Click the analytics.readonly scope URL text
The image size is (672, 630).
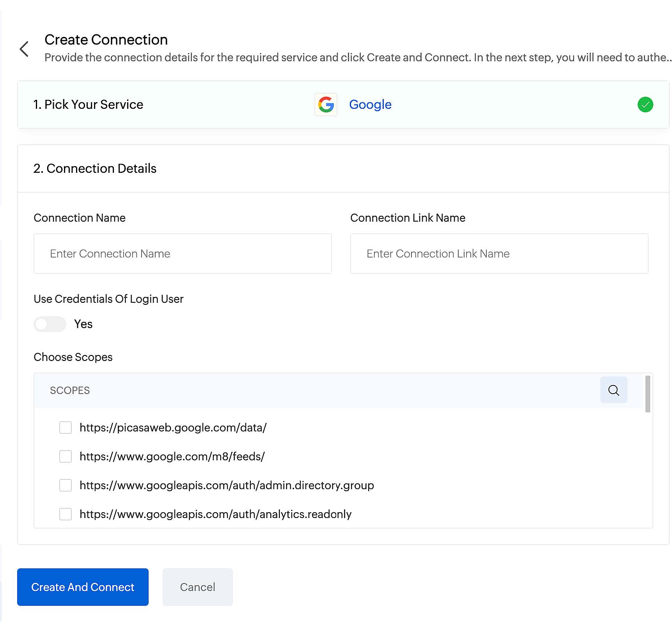coord(215,514)
